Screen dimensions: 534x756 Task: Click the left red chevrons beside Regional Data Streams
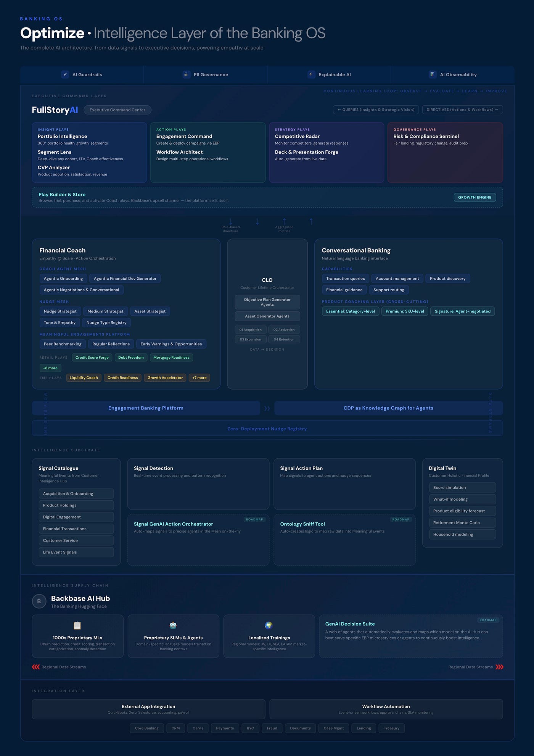pyautogui.click(x=36, y=667)
